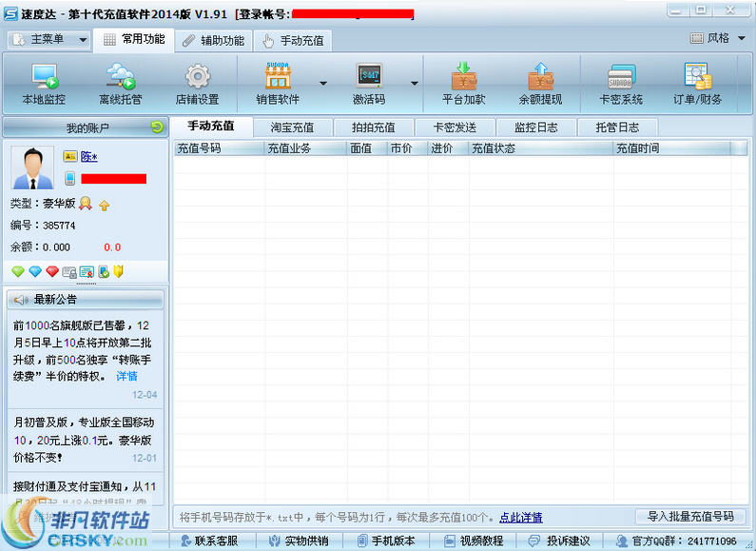Click 官方QQ群 number in status bar
The image size is (756, 551).
coord(676,541)
